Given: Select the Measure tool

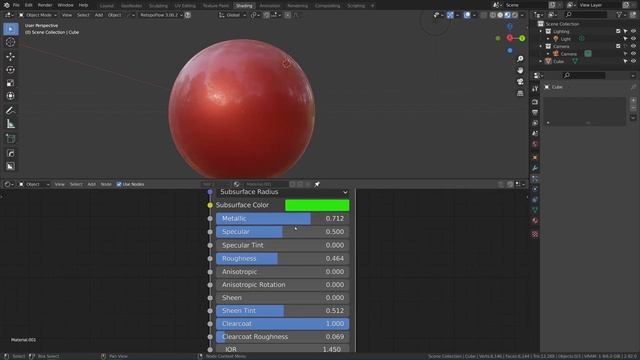Looking at the screenshot, I should 11,124.
